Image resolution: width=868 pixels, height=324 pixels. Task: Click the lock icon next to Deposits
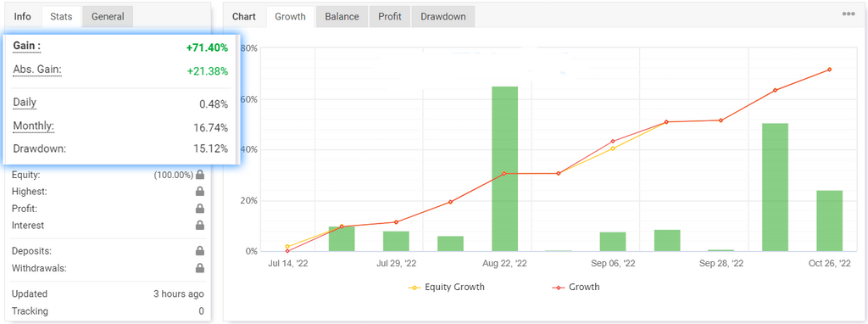pyautogui.click(x=200, y=251)
